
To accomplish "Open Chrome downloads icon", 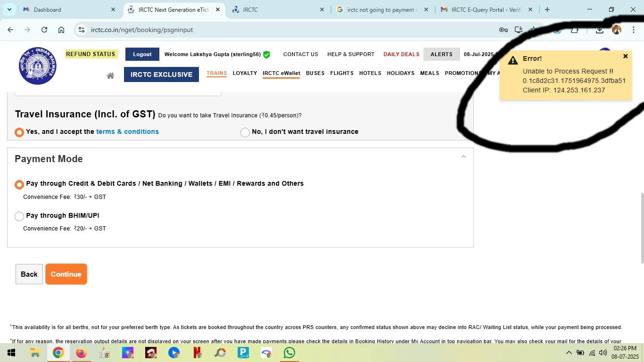I will click(x=599, y=30).
